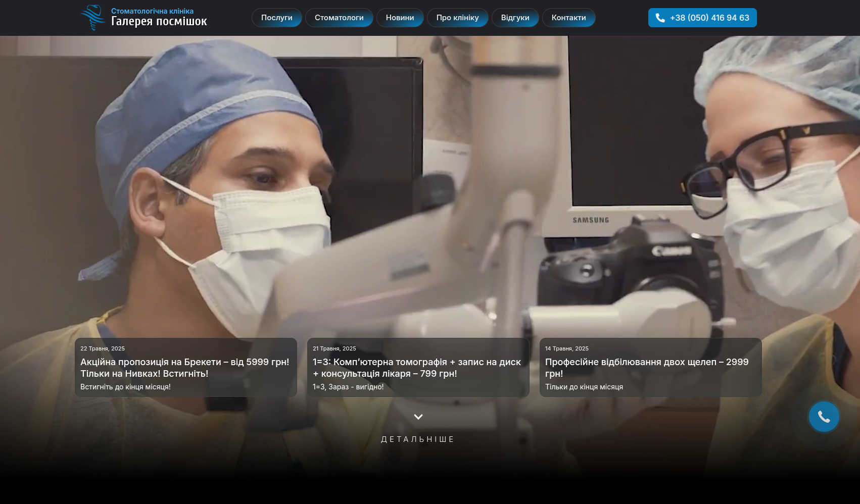The width and height of the screenshot is (860, 504).
Task: Open the Брекети від 5999 грн offer
Action: (x=185, y=368)
